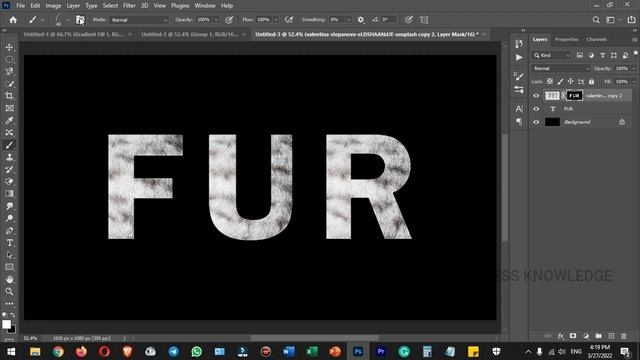
Task: Toggle lock position in Layers panel
Action: click(571, 82)
